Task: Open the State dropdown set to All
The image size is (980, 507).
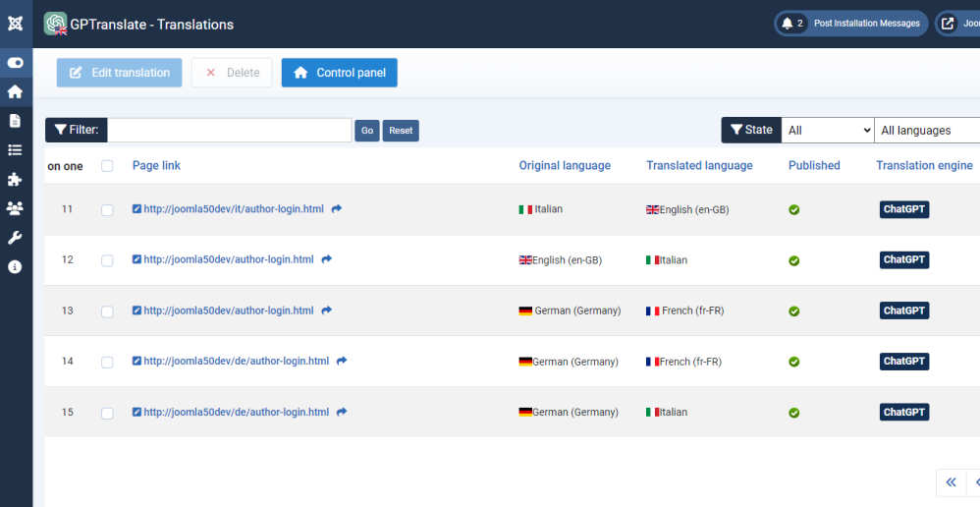Action: pyautogui.click(x=828, y=130)
